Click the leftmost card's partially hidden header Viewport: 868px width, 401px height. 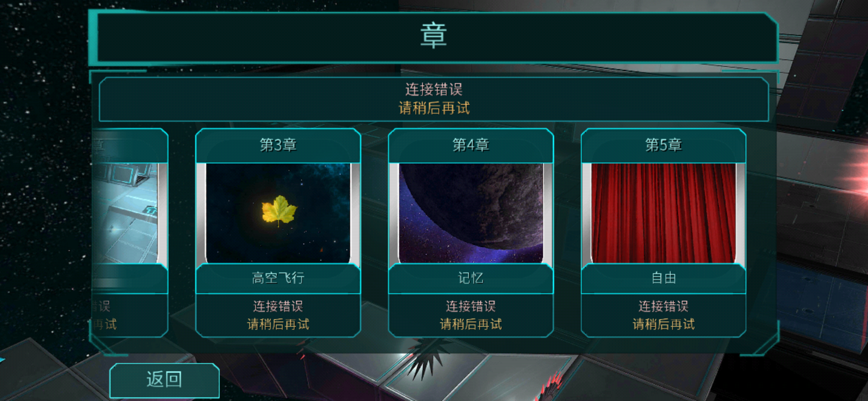click(x=130, y=145)
